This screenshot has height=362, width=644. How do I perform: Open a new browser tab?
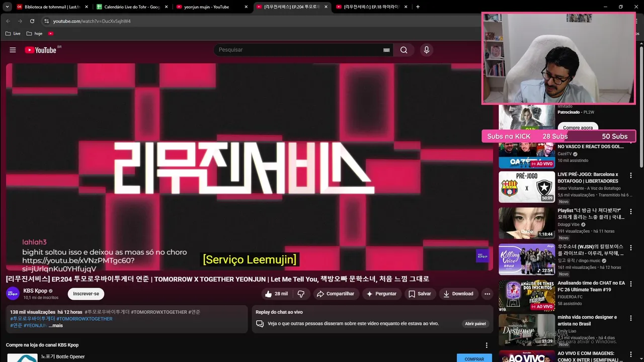click(418, 7)
